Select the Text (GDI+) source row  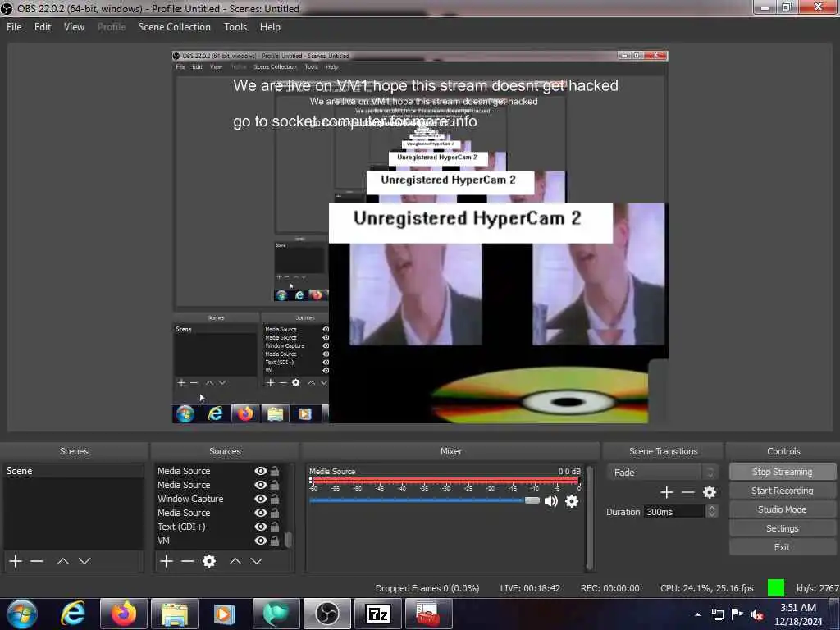click(x=218, y=527)
